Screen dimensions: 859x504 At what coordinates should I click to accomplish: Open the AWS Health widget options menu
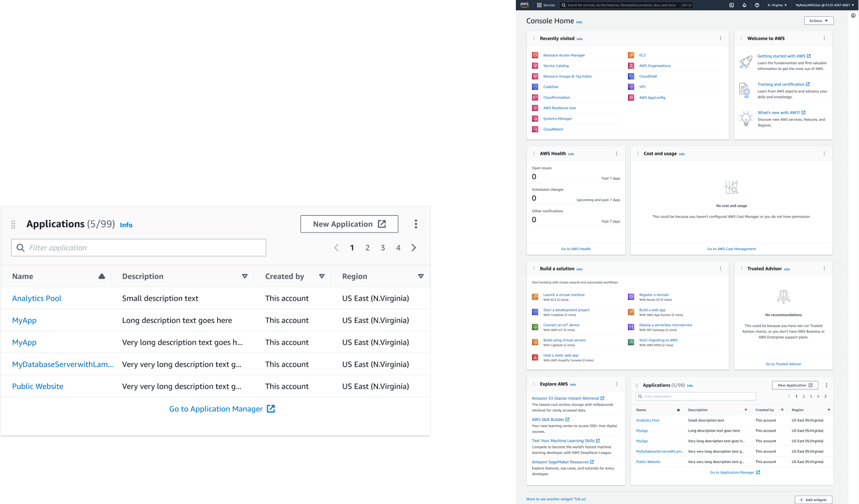[617, 154]
